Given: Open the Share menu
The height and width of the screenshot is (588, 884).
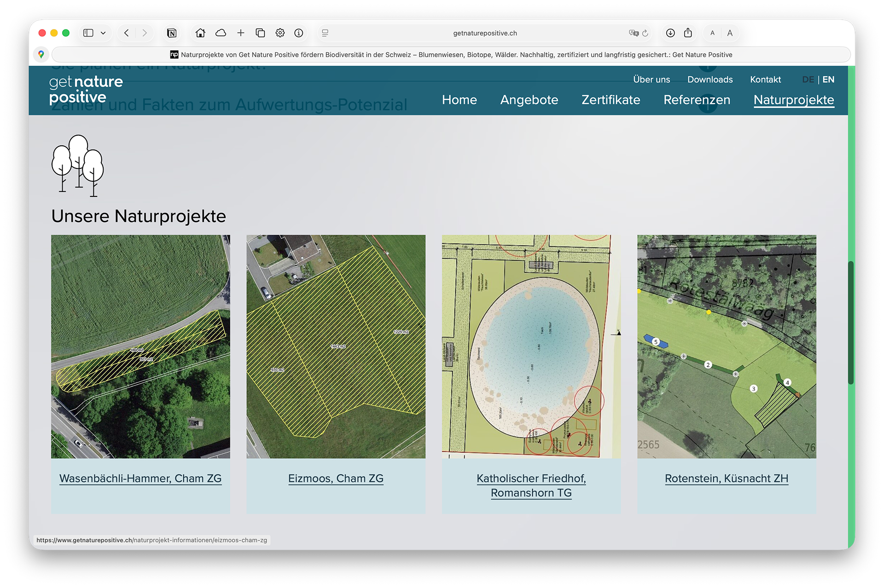Looking at the screenshot, I should (x=688, y=33).
